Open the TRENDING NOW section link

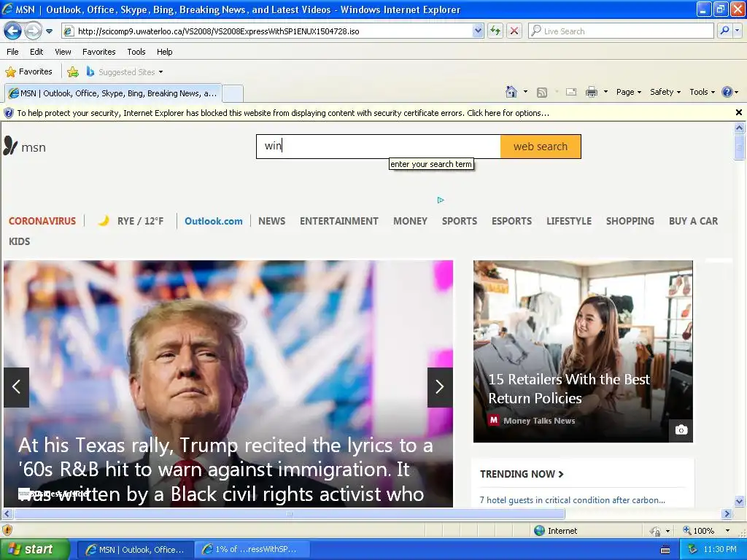coord(522,474)
